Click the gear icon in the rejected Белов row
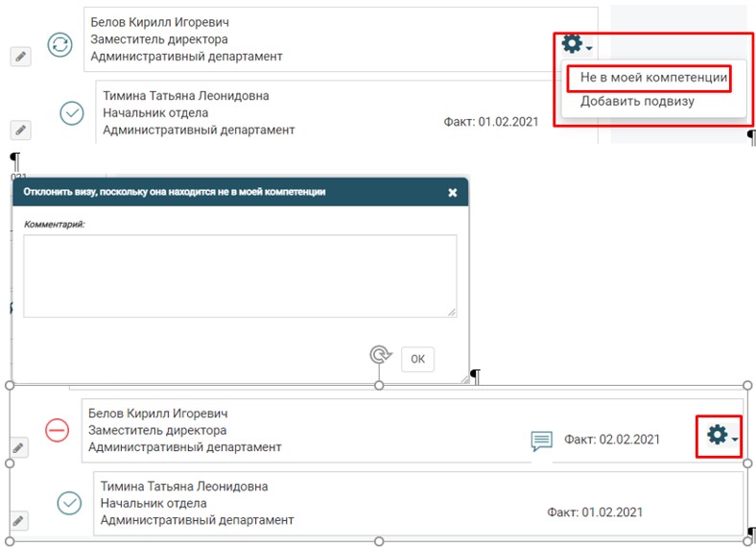 coord(716,436)
